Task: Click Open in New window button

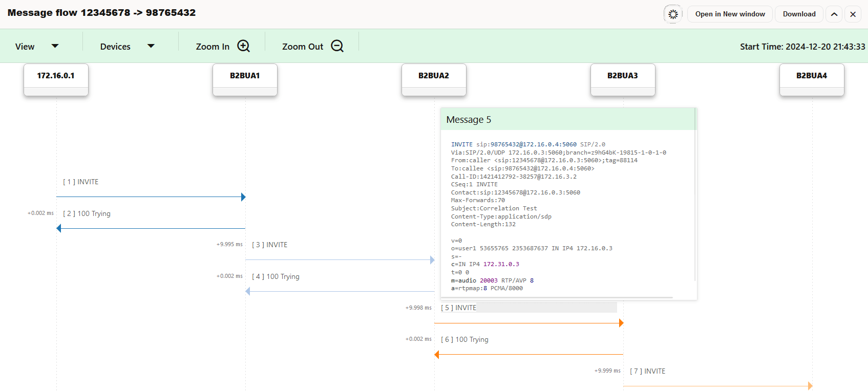Action: tap(730, 14)
